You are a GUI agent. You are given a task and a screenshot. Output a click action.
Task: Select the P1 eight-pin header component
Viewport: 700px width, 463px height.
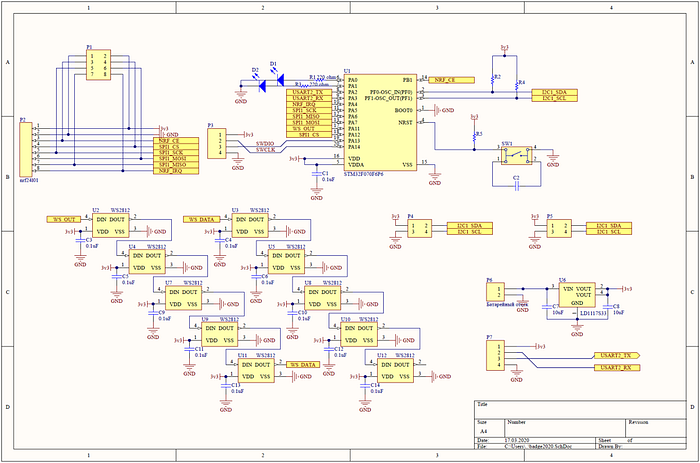pyautogui.click(x=98, y=65)
